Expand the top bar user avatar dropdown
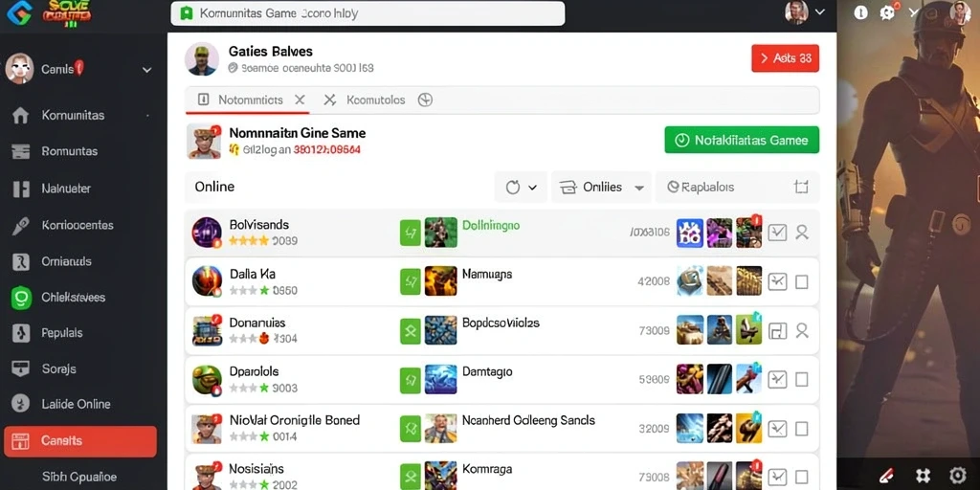This screenshot has height=490, width=980. 820,11
